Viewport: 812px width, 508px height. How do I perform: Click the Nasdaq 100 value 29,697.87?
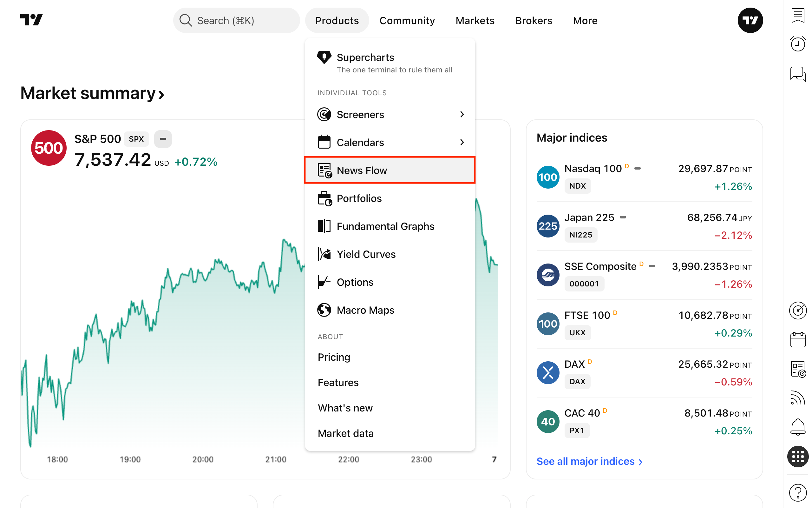point(703,169)
